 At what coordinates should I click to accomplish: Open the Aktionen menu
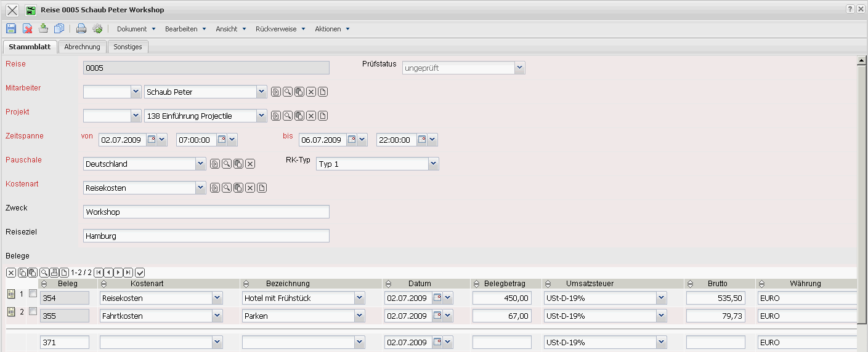coord(331,29)
